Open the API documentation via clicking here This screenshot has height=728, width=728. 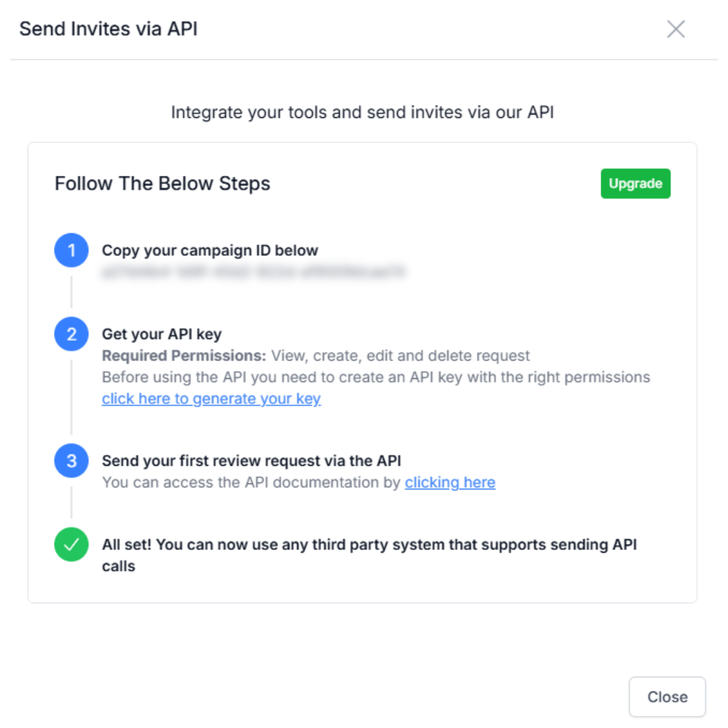[450, 482]
